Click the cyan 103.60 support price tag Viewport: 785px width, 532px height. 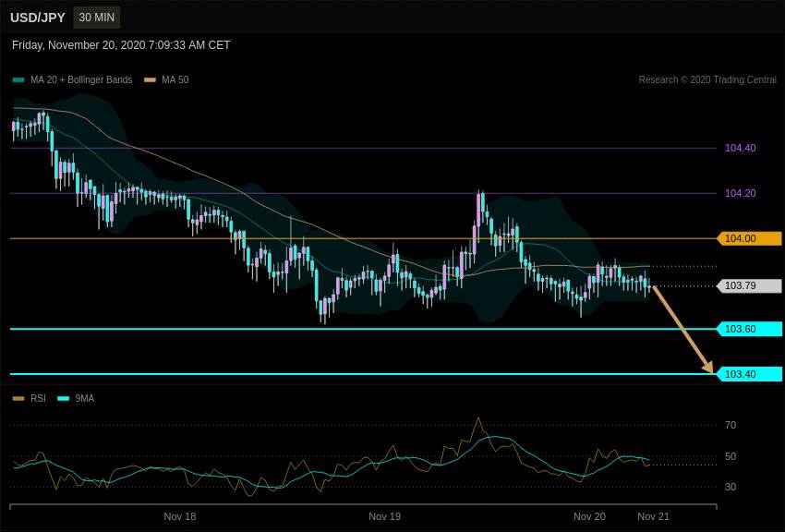click(x=750, y=329)
